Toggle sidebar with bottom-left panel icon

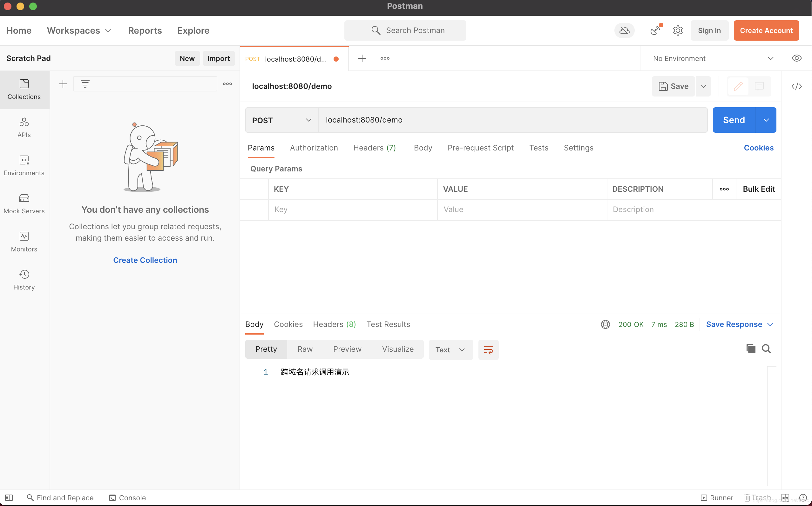pyautogui.click(x=9, y=498)
